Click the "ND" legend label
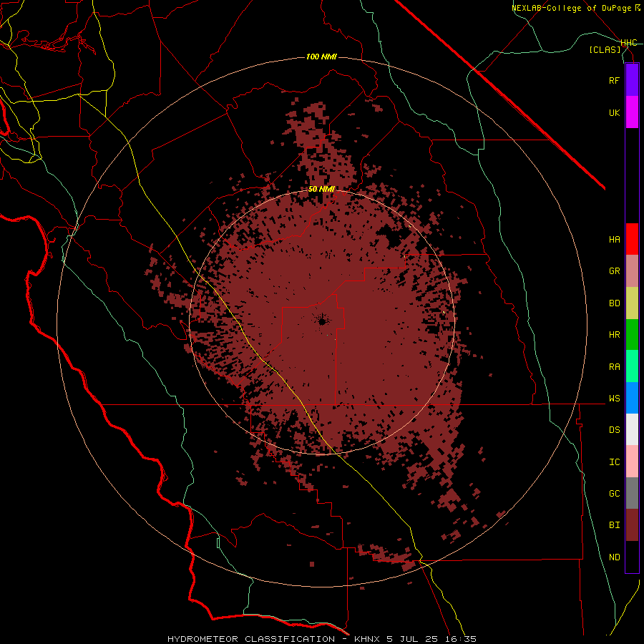The image size is (644, 644). click(614, 557)
